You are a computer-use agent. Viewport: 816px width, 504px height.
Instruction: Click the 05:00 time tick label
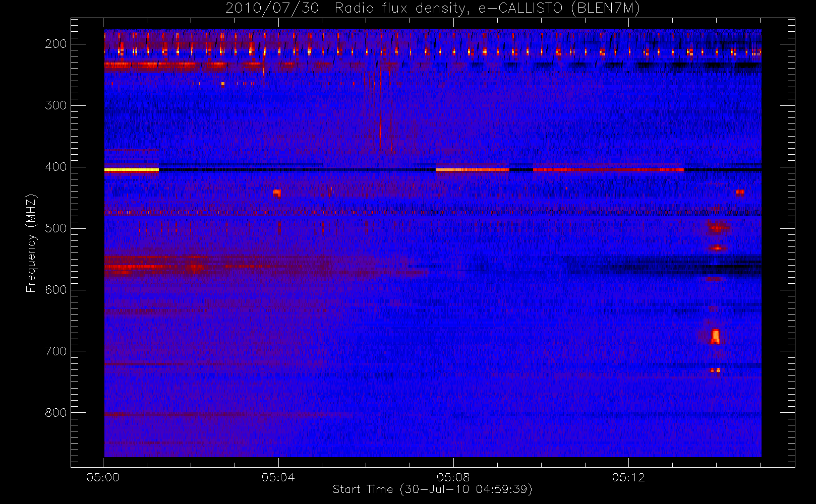103,477
